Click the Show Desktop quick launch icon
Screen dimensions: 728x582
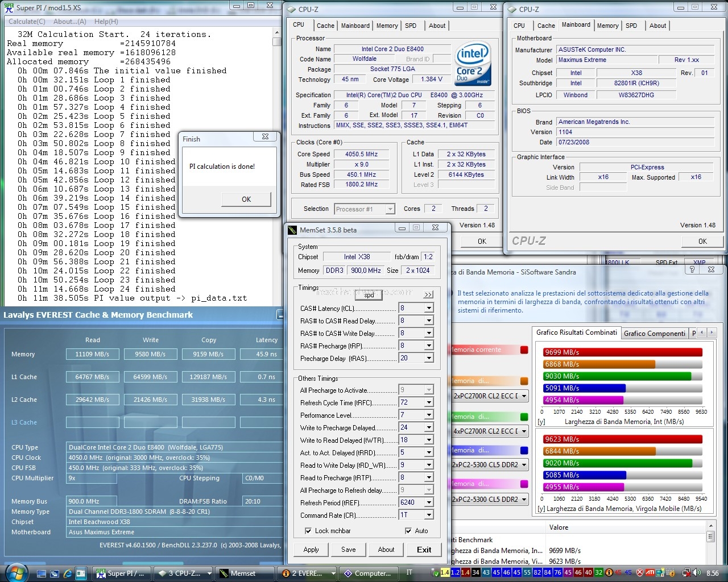pos(42,573)
